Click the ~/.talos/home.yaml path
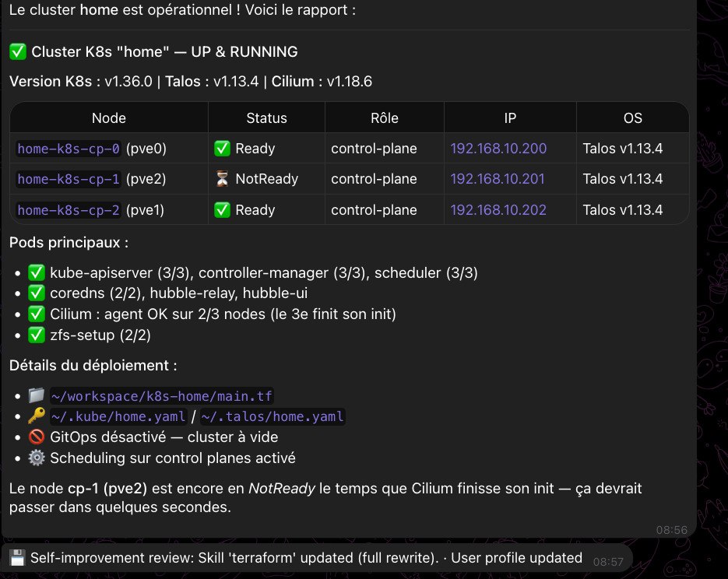 click(273, 416)
